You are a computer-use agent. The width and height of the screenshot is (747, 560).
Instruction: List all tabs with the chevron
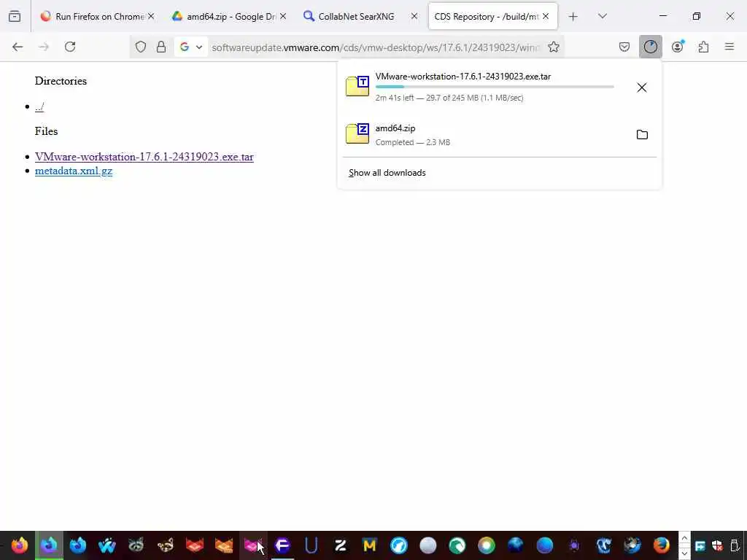(x=602, y=17)
